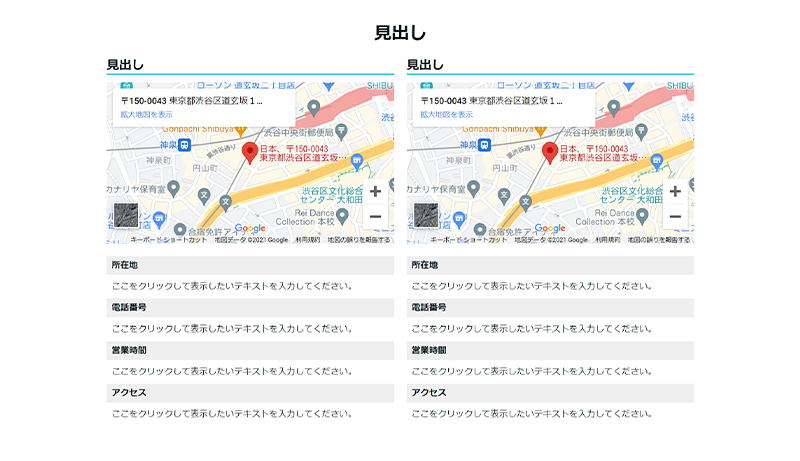Click the red location pin on left map
The height and width of the screenshot is (461, 800).
click(x=250, y=152)
